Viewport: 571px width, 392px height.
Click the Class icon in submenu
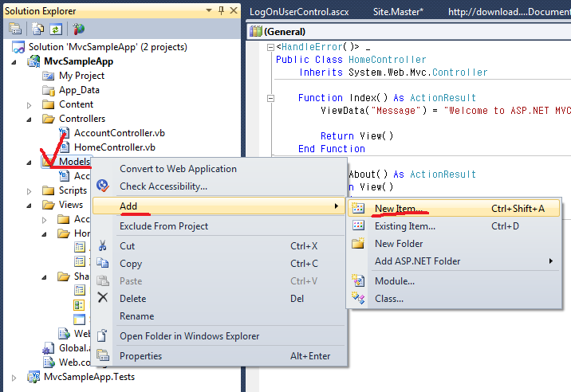[x=358, y=298]
